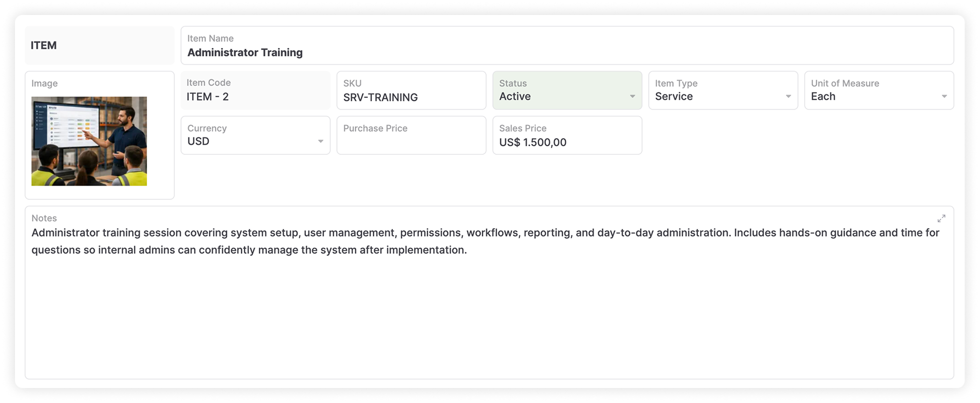This screenshot has height=403, width=980.
Task: Click the 'Image' label above the thumbnail
Action: pos(44,83)
